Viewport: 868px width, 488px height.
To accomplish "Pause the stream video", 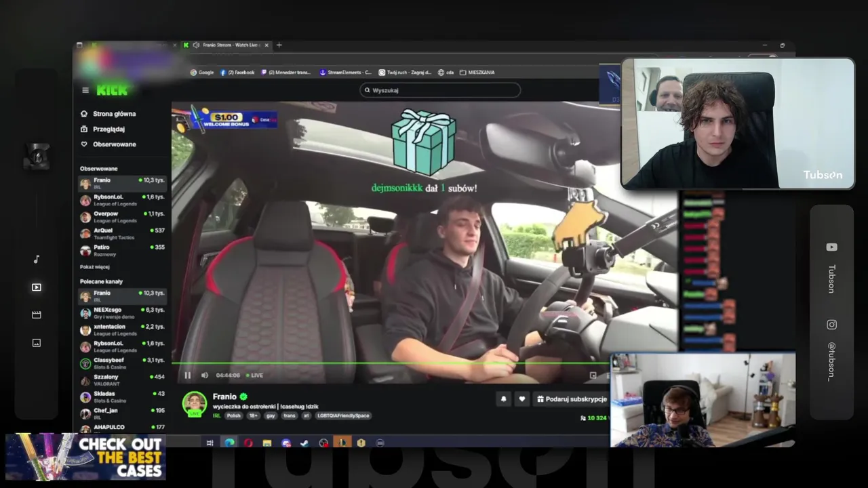I will (x=188, y=375).
